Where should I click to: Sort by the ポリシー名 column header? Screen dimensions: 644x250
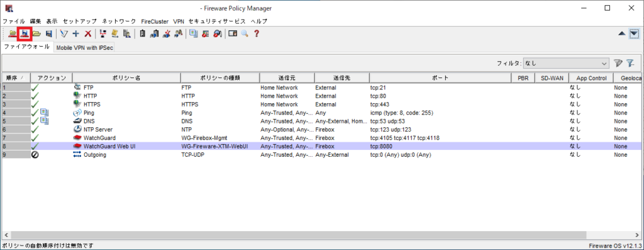click(126, 77)
